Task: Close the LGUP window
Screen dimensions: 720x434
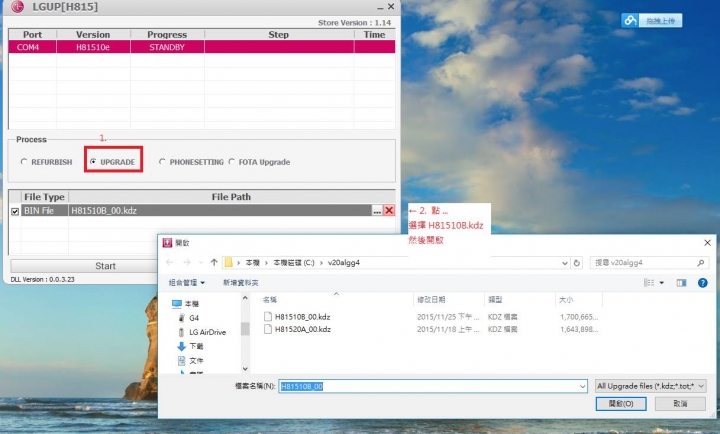Action: 391,6
